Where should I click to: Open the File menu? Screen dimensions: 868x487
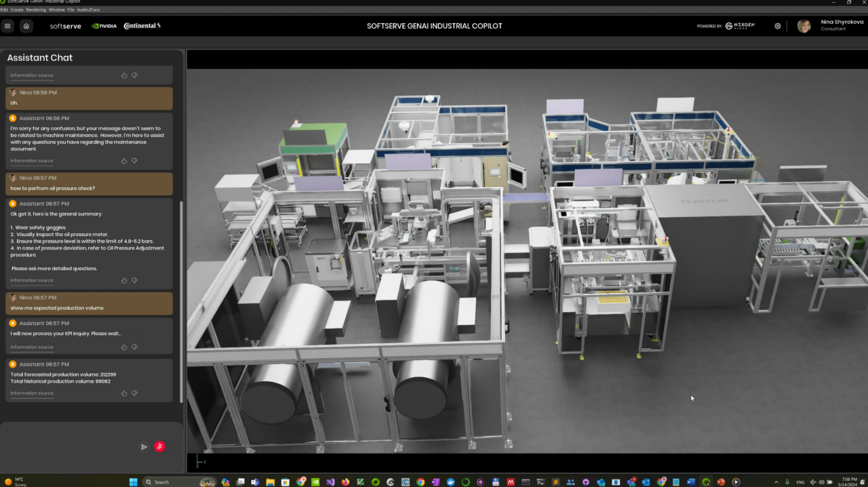pos(71,10)
